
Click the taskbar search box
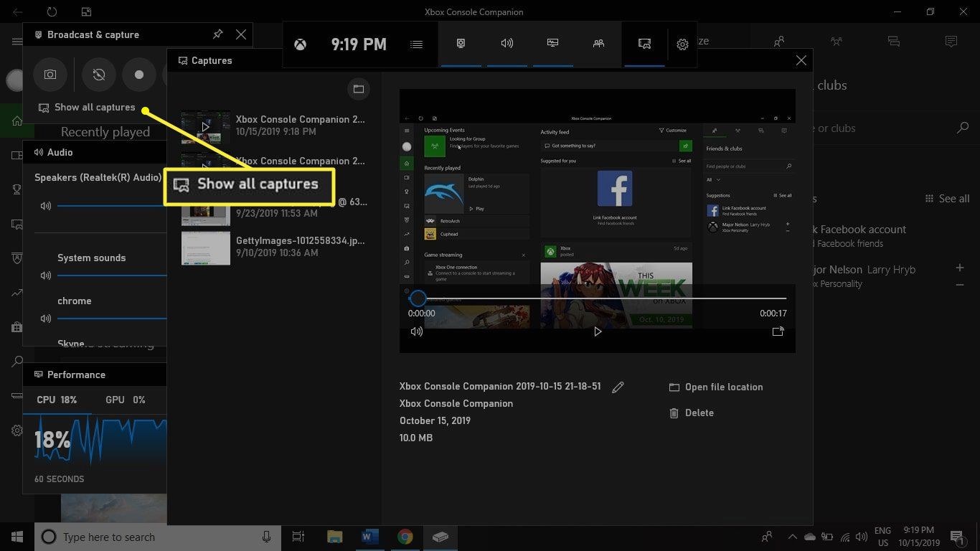point(158,537)
